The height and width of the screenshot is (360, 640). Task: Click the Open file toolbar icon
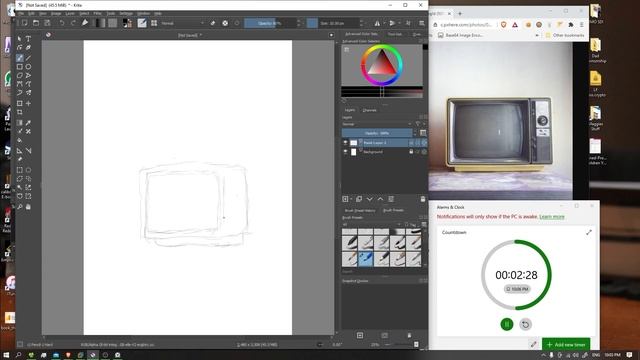(x=36, y=23)
